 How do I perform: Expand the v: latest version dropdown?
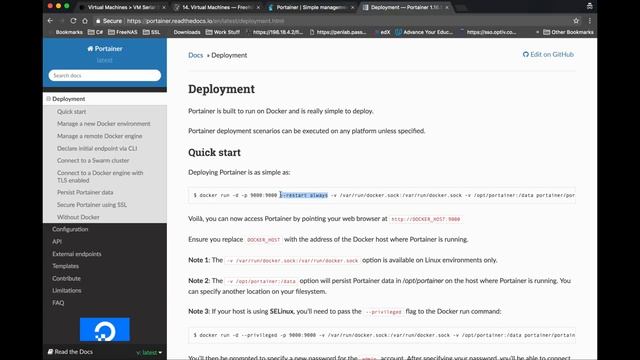point(149,352)
